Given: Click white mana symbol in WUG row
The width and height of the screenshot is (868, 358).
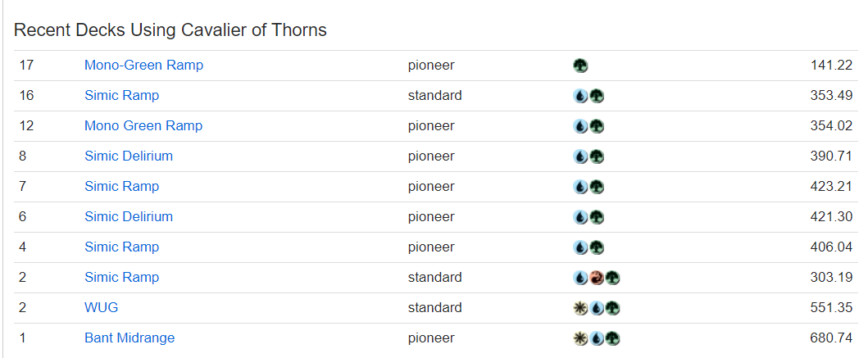Looking at the screenshot, I should (x=580, y=308).
